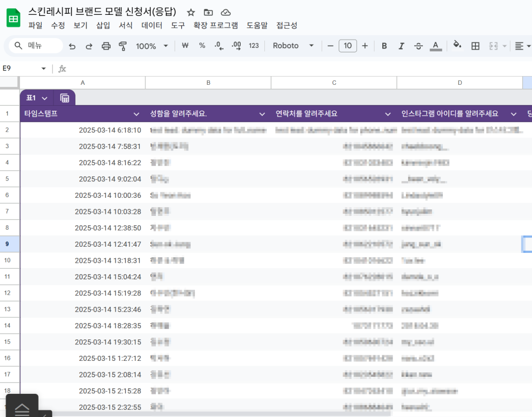Open 인스타그램 아이디 column dropdown
The height and width of the screenshot is (417, 532).
coord(514,114)
